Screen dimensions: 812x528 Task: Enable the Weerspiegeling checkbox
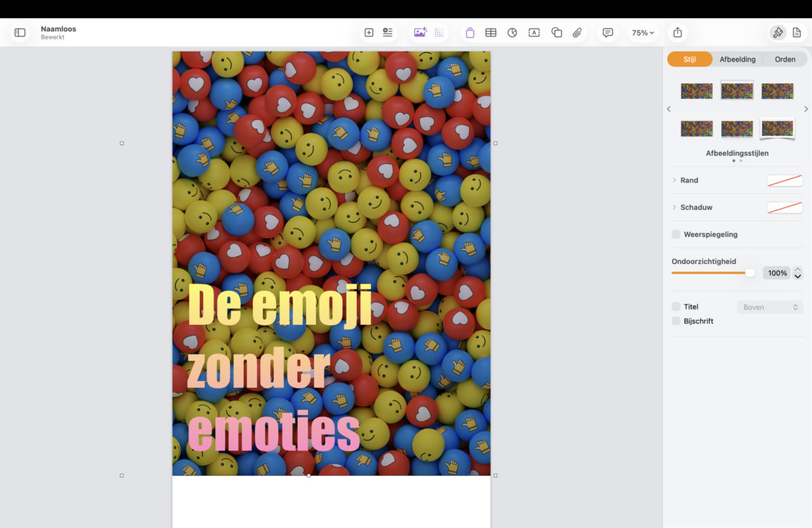(676, 234)
